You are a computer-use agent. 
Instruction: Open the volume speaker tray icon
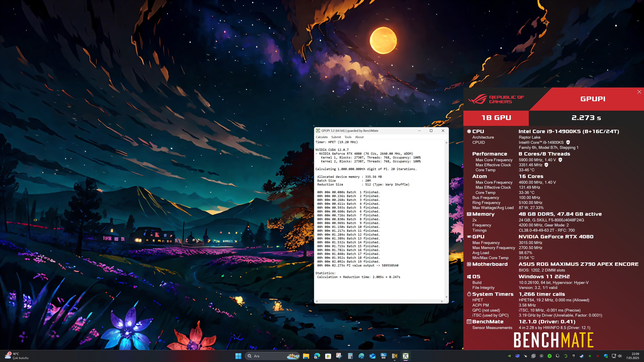[x=620, y=356]
